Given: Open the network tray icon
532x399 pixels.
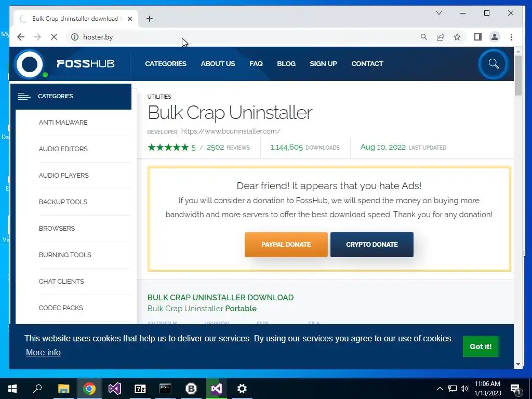Looking at the screenshot, I should [x=453, y=389].
